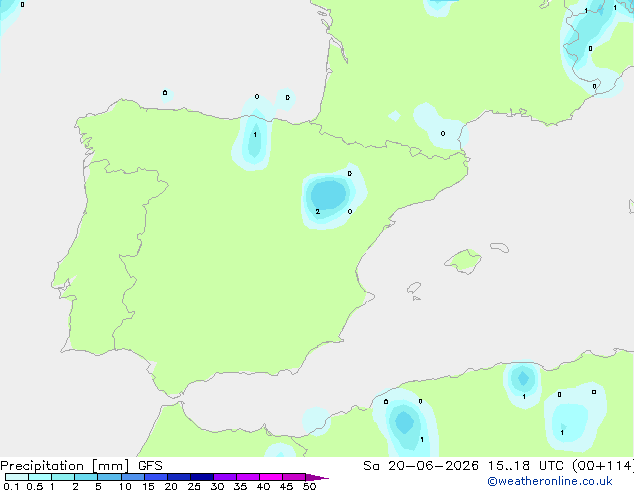The height and width of the screenshot is (490, 634).
Task: Click the '50' legend scale label
Action: (x=309, y=486)
